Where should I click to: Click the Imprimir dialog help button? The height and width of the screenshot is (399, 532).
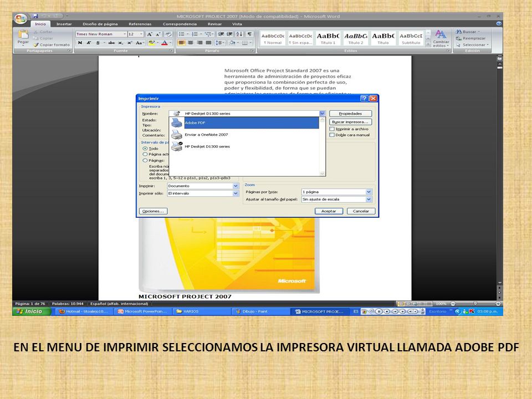tap(364, 99)
